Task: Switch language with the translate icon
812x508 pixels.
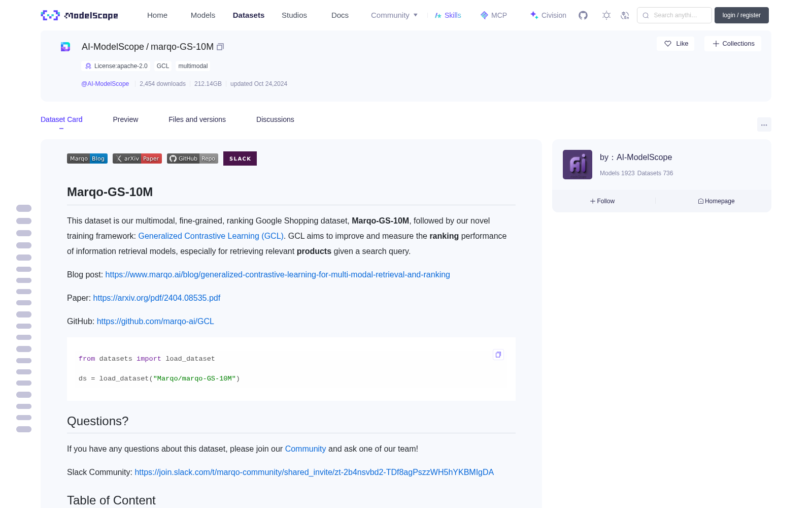Action: 625,15
